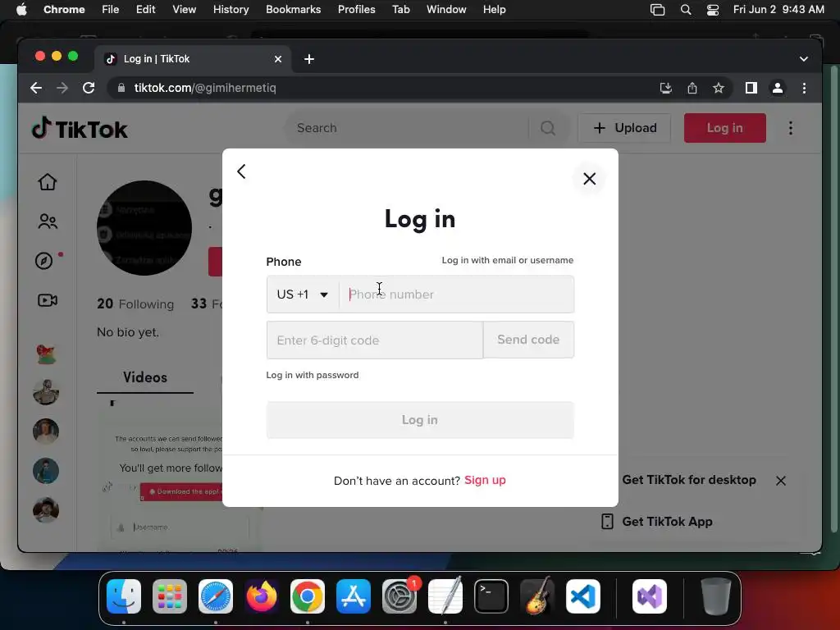Open Firefox from the Dock
840x630 pixels.
[x=262, y=596]
